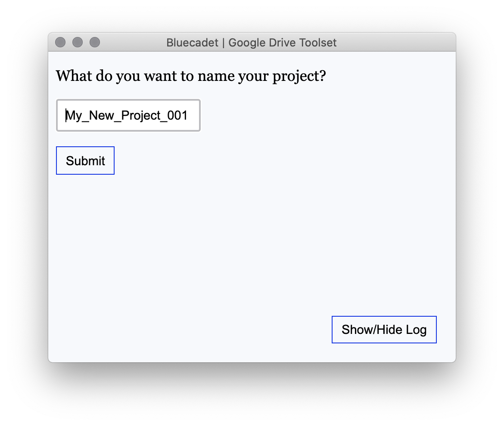504x426 pixels.
Task: Click the question text asking for project name
Action: pos(191,75)
